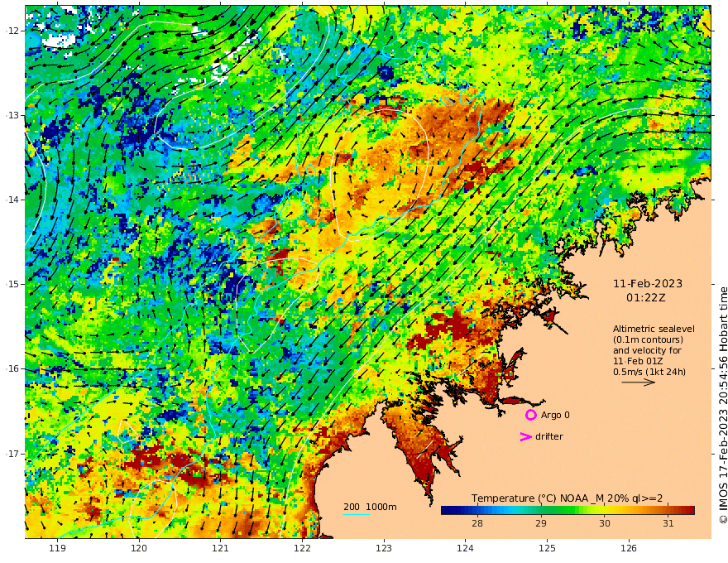Click the '11 Feb 01Z' text line

[638, 361]
